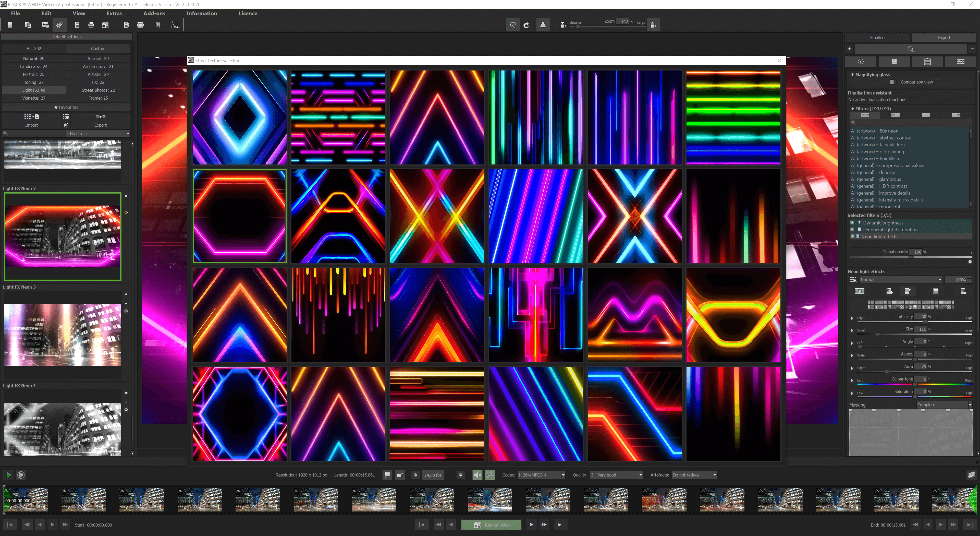
Task: Expand the Intensity parameter triangle
Action: tap(852, 318)
